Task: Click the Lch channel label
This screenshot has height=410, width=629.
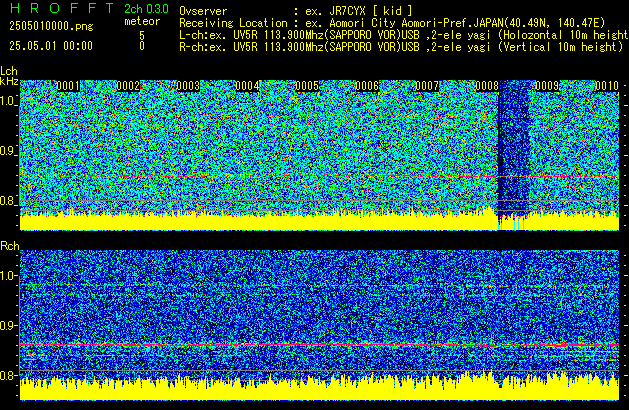Action: [9, 71]
